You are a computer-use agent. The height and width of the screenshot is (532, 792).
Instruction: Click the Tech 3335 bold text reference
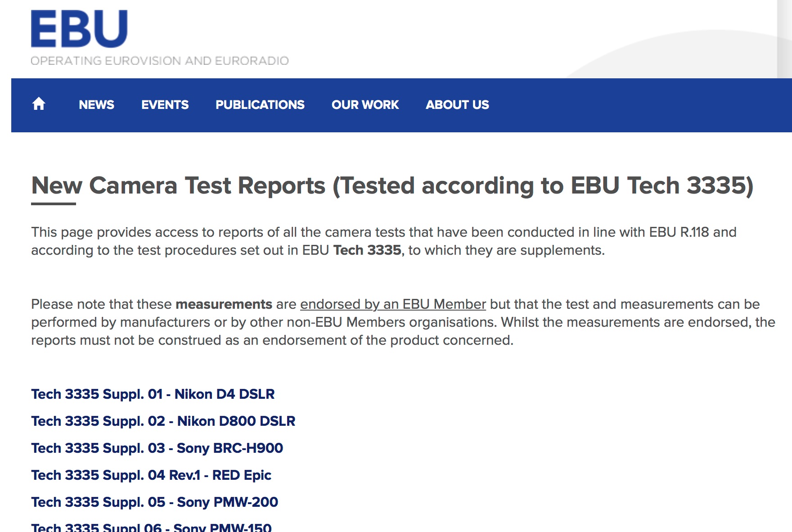[x=367, y=250]
